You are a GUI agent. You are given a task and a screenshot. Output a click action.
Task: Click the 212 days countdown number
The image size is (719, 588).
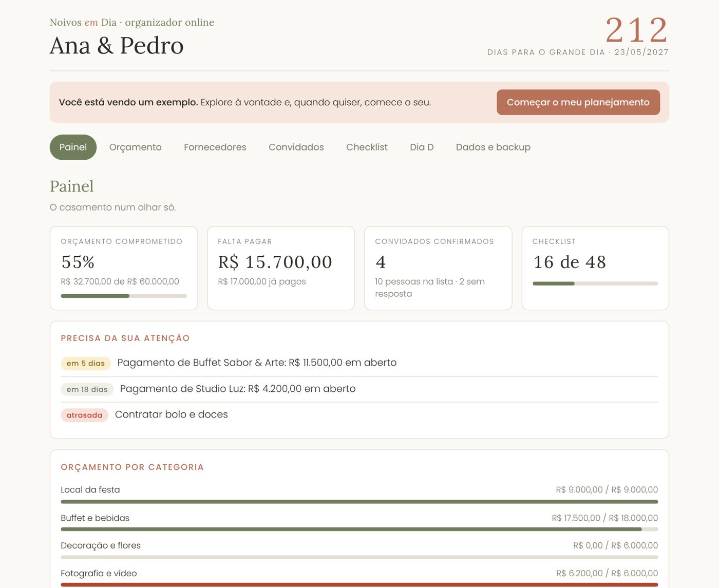click(637, 30)
